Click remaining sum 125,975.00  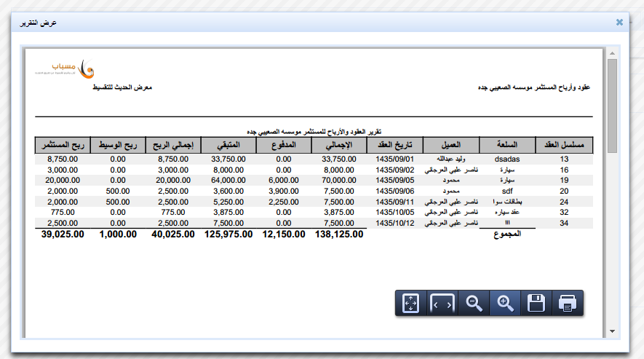pos(228,234)
